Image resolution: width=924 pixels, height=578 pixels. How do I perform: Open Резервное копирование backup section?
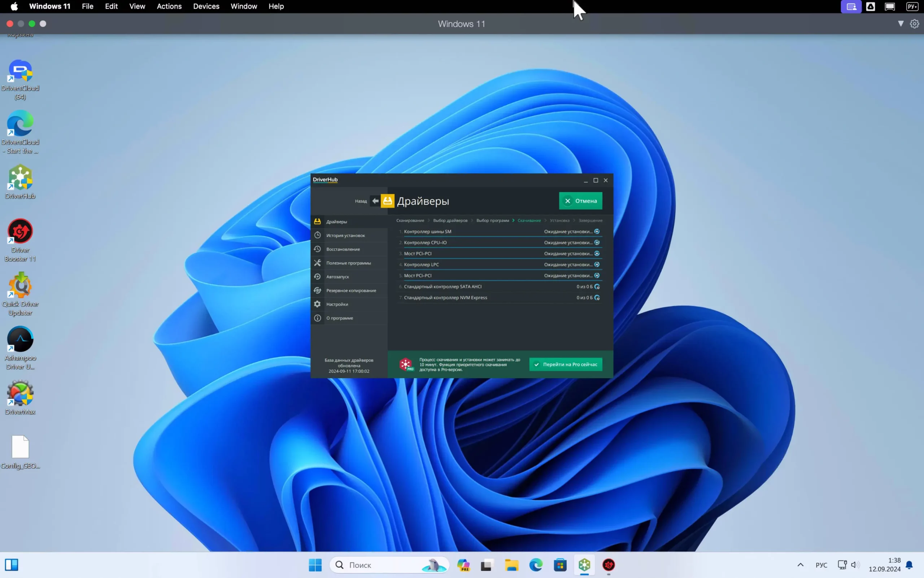(351, 290)
